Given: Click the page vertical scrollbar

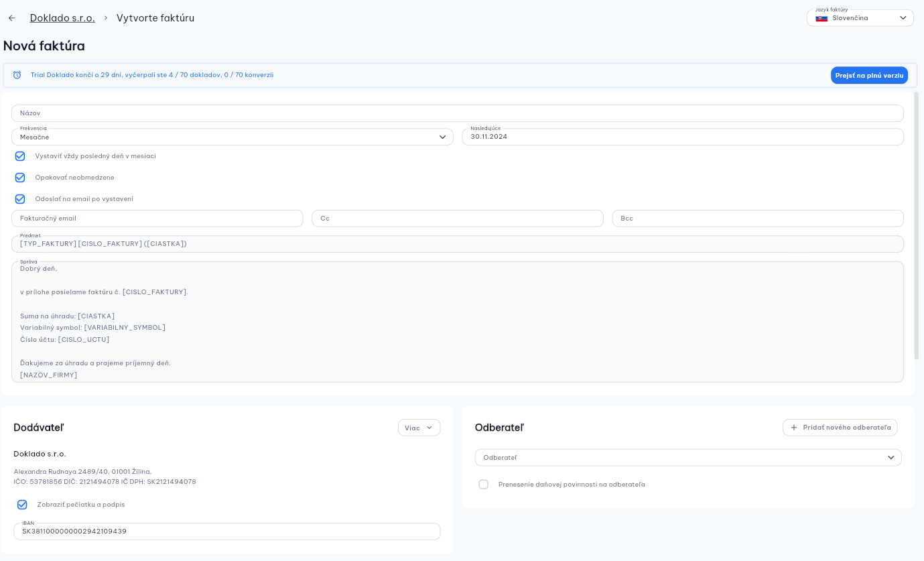Looking at the screenshot, I should coord(917,226).
